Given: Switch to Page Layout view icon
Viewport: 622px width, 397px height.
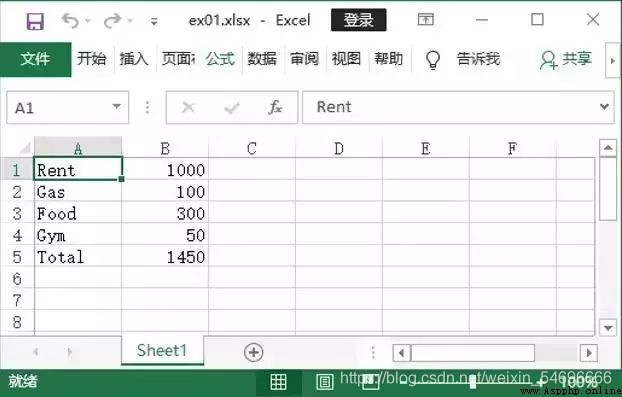Looking at the screenshot, I should click(x=325, y=382).
